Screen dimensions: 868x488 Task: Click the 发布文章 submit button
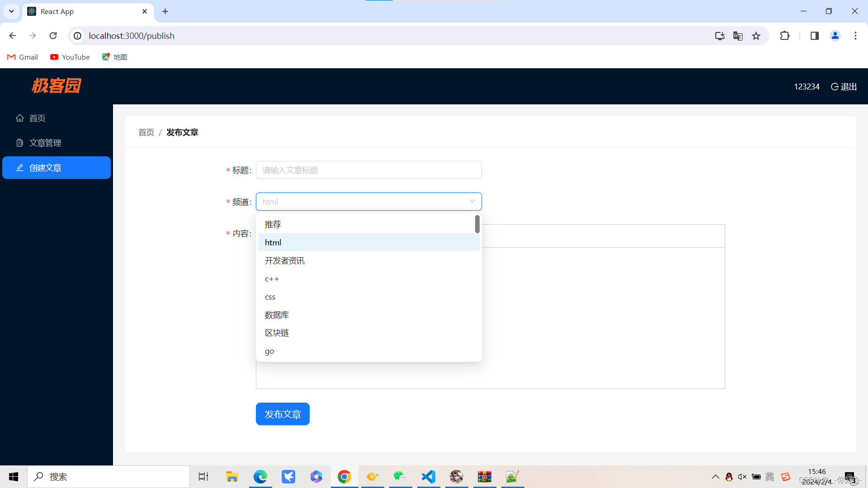click(x=283, y=414)
